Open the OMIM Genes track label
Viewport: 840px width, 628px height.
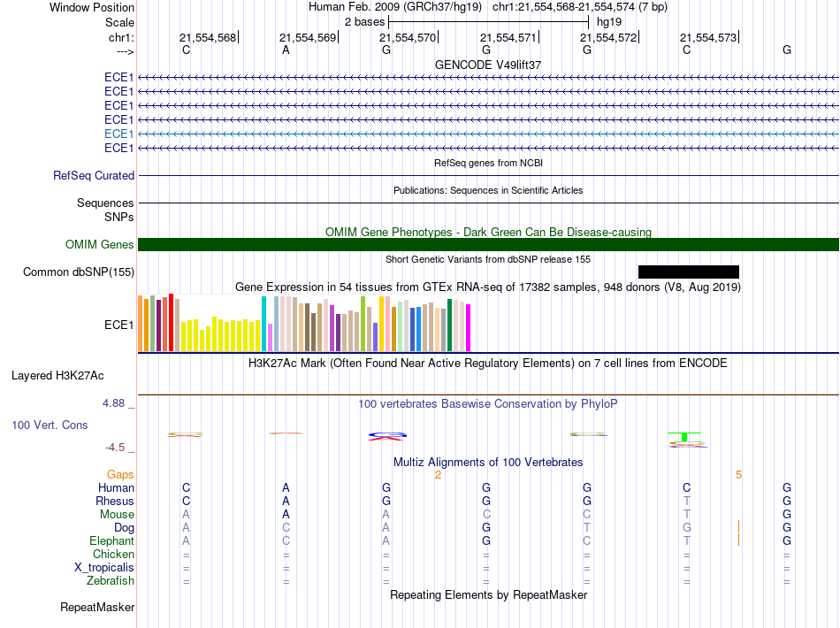click(x=100, y=245)
